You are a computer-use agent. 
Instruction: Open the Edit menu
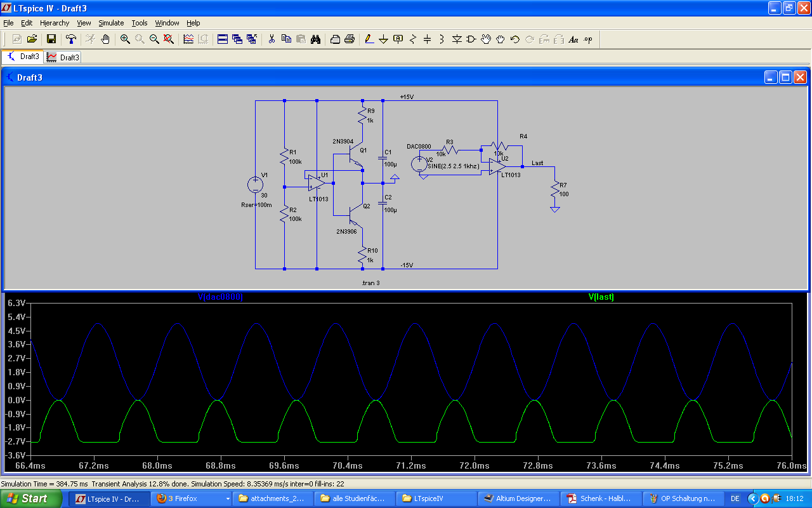27,23
